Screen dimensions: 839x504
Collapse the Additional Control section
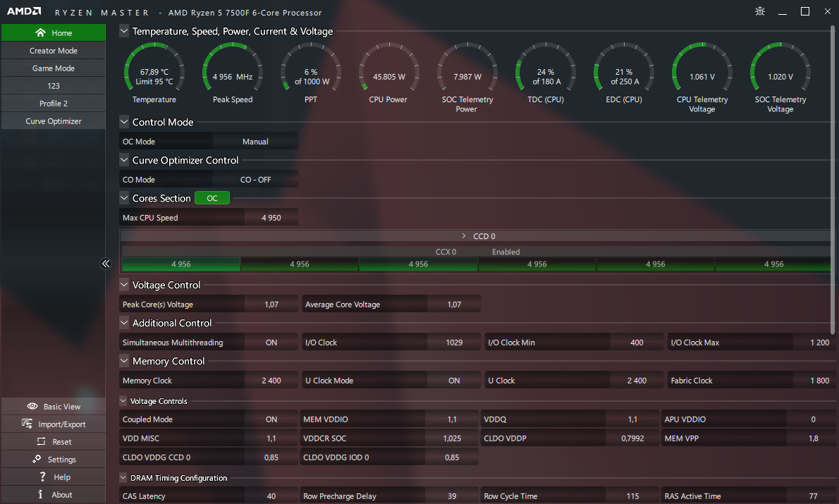(124, 323)
